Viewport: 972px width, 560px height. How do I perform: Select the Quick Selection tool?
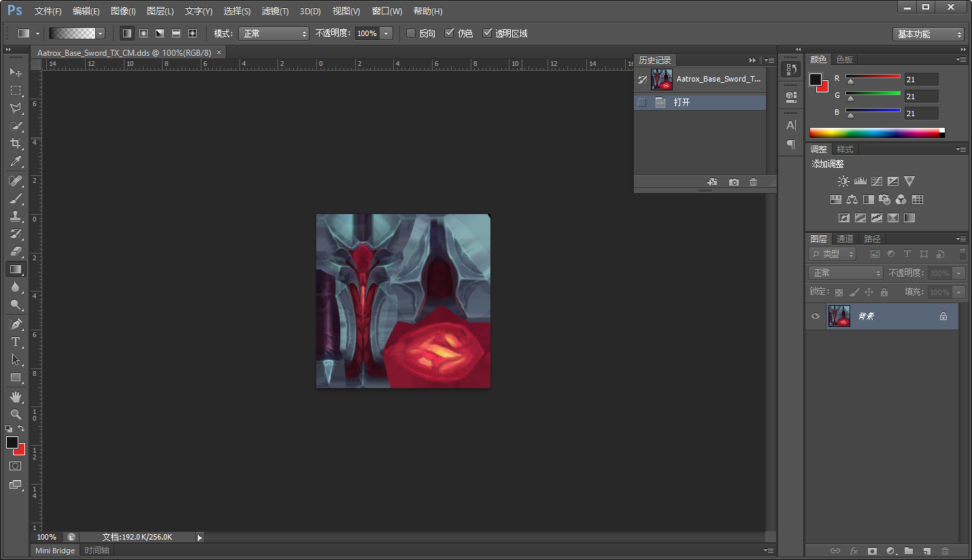[16, 126]
